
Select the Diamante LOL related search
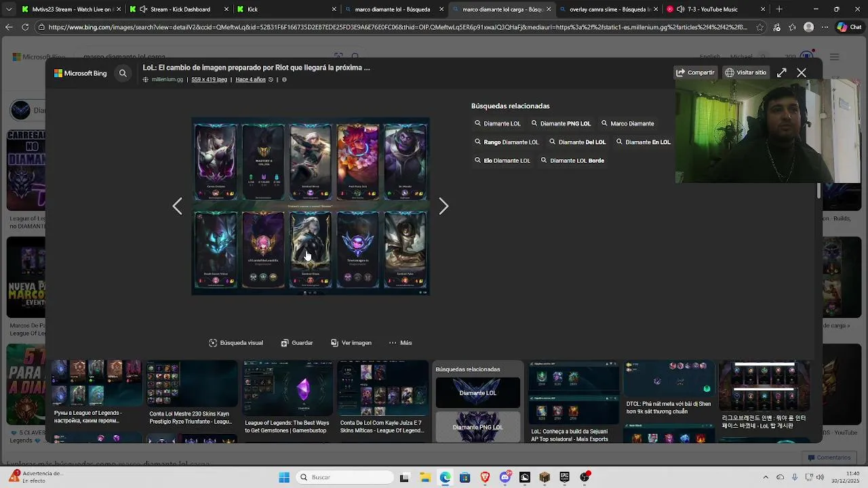(x=498, y=123)
